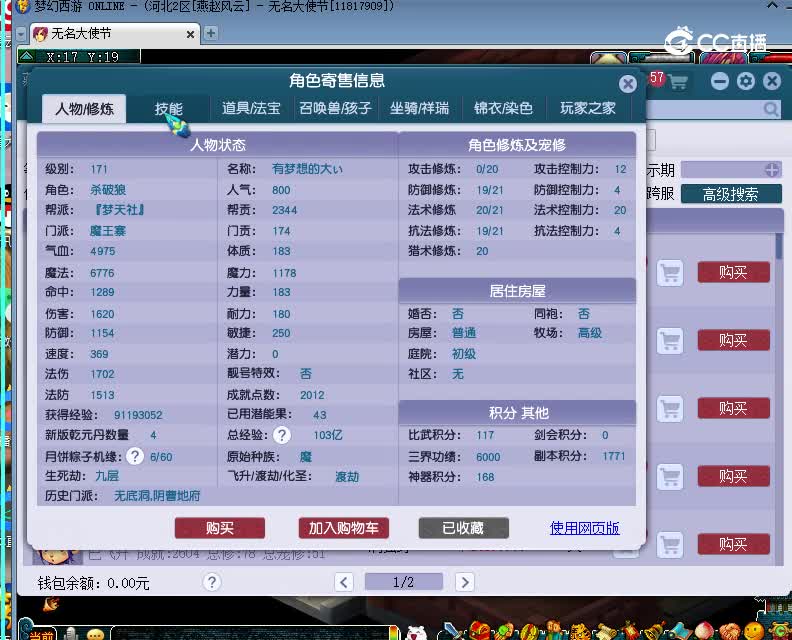792x640 pixels.
Task: Open a new tab with the plus button
Action: (211, 33)
